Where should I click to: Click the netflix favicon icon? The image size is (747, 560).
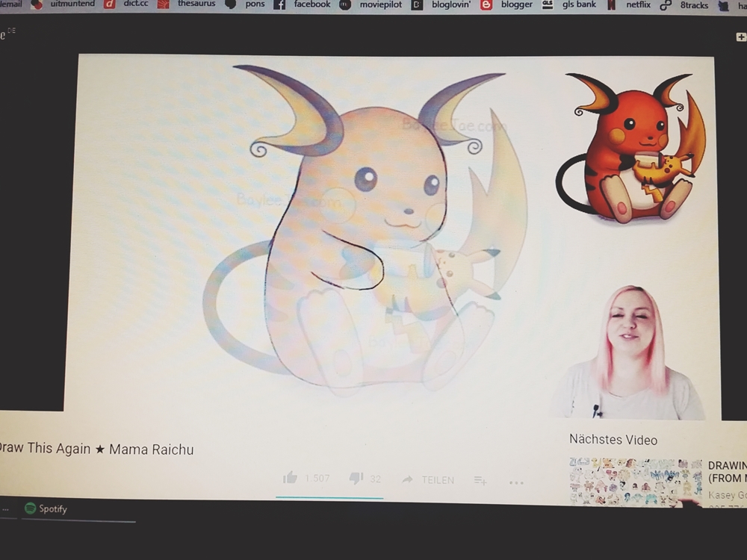(x=611, y=5)
